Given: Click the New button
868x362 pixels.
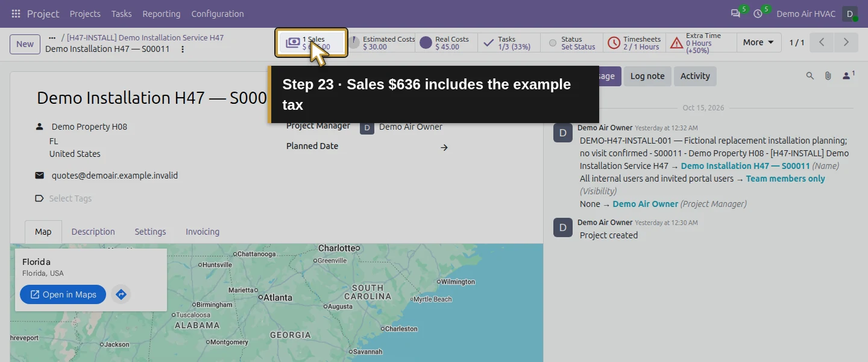Looking at the screenshot, I should tap(25, 43).
